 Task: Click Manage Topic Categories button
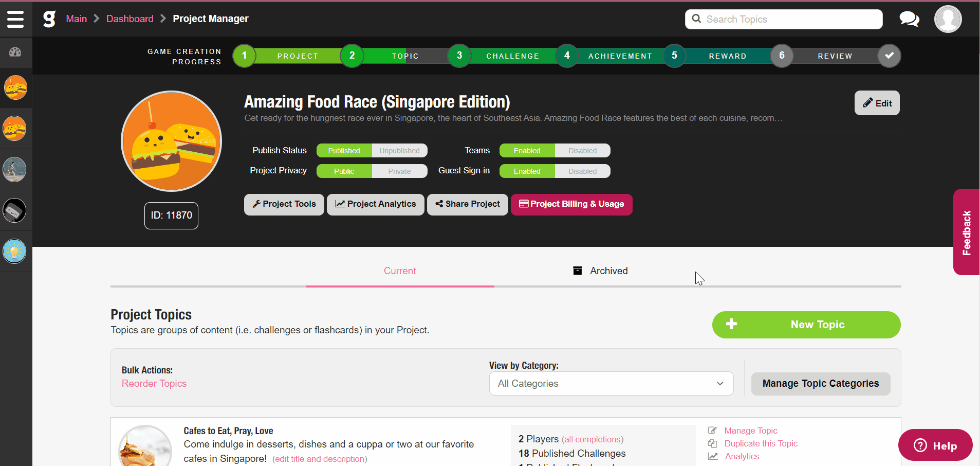[821, 384]
